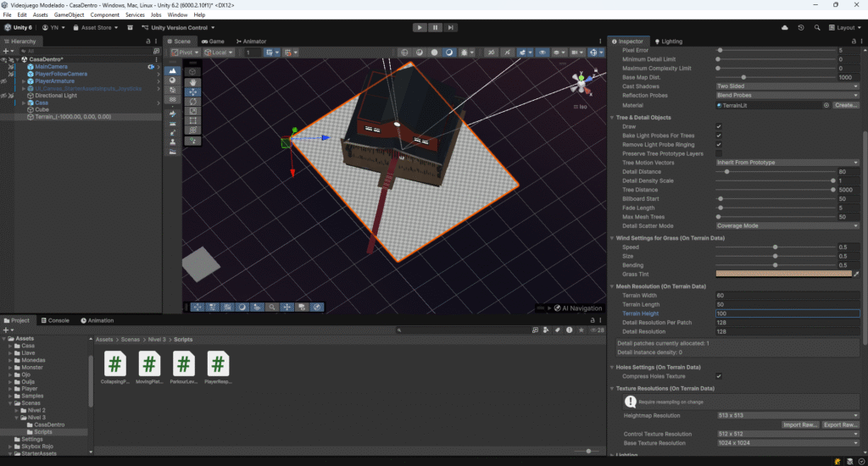Enable Preserve Tree Prototype Layers checkbox
The height and width of the screenshot is (466, 868).
(719, 153)
